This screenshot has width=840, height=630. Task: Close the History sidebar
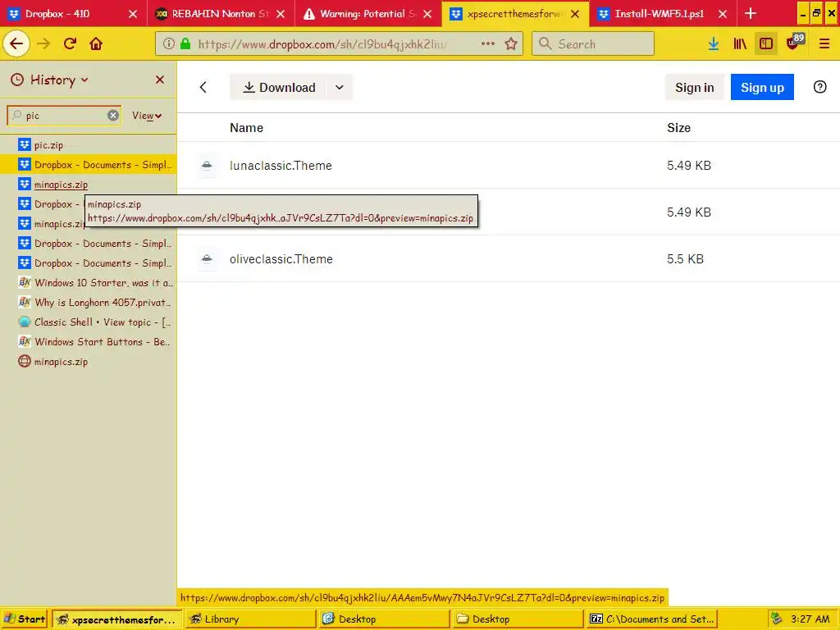tap(160, 80)
